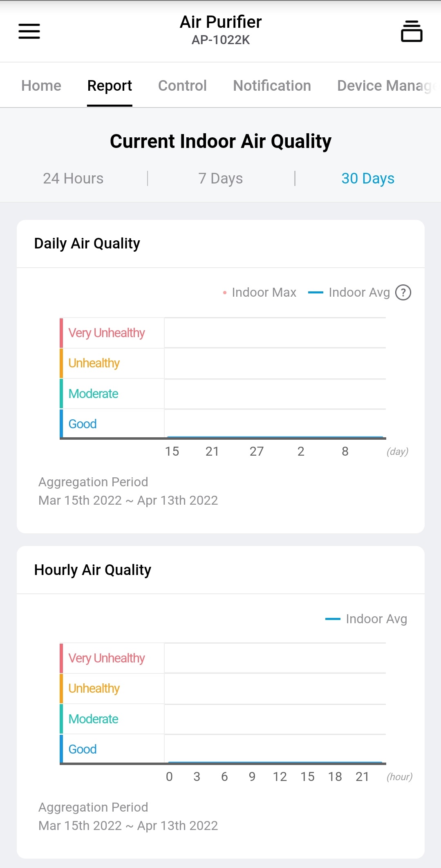
Task: Tap the daily chart Indoor Avg legend
Action: [349, 293]
